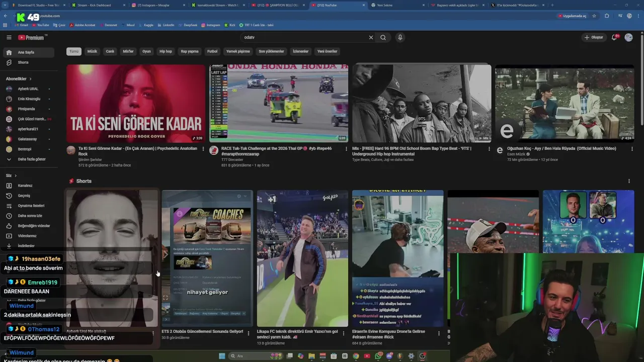Open options for Oğuzhan Koç video

pos(632,149)
